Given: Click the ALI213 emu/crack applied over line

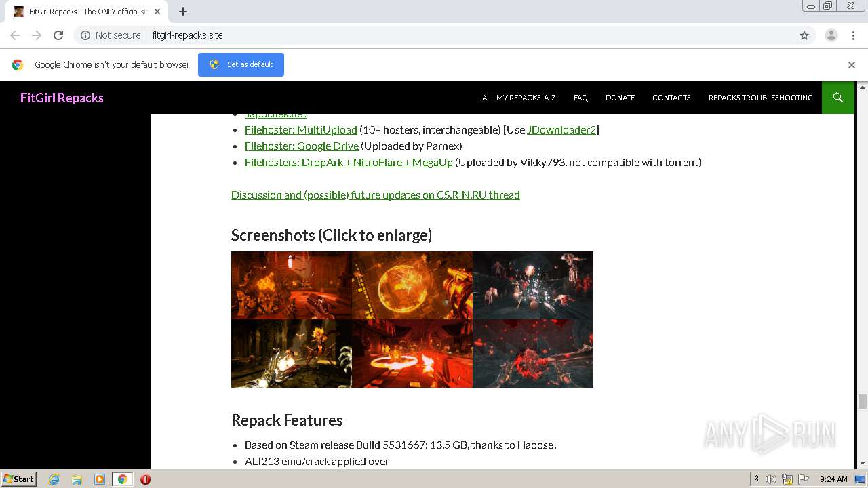Looking at the screenshot, I should (x=317, y=461).
